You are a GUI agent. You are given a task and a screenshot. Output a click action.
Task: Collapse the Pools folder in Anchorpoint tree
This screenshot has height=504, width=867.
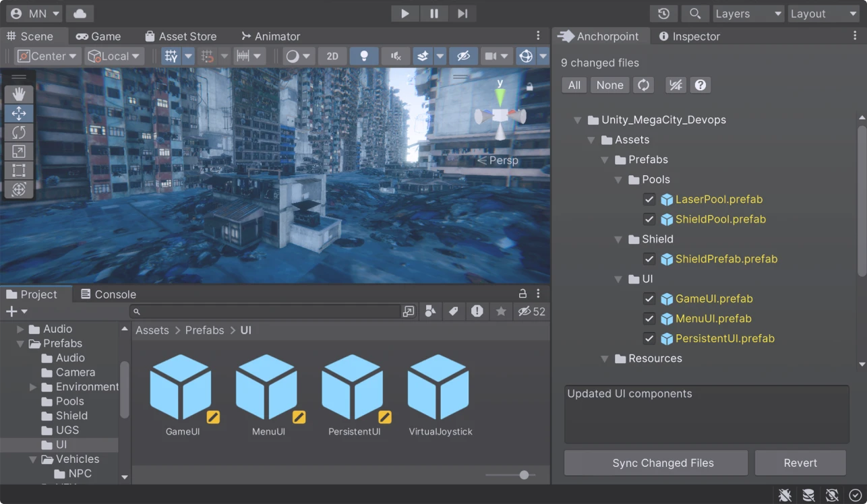(x=619, y=180)
